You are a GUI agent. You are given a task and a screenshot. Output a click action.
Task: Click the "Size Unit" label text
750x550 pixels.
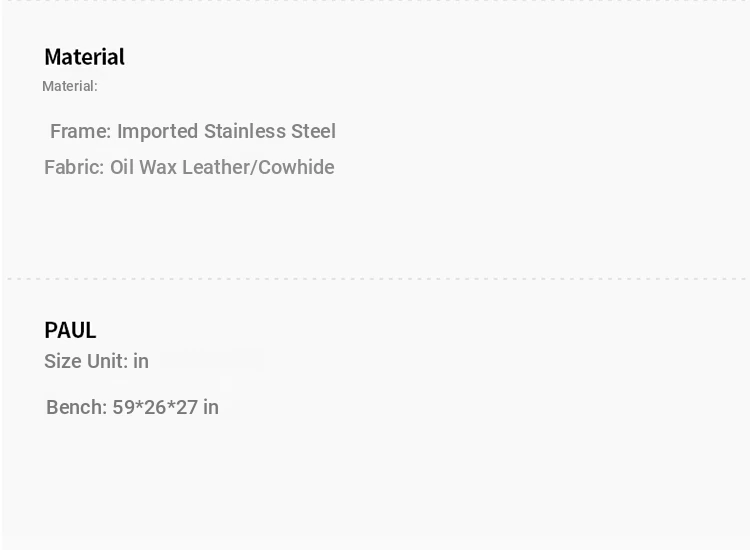click(84, 362)
